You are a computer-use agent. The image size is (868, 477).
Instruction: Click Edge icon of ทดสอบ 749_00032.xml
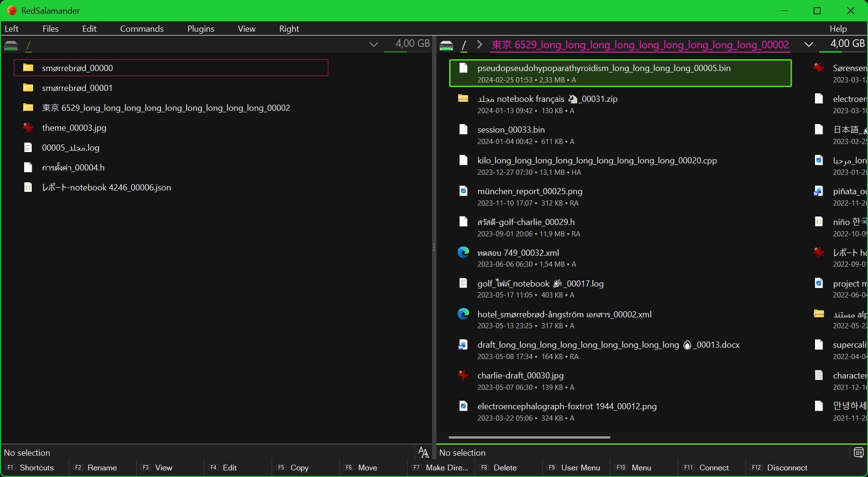[x=463, y=252]
